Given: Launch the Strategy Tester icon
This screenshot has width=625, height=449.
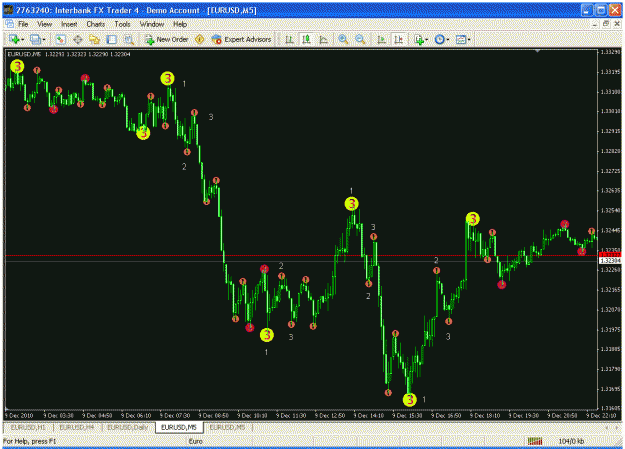Looking at the screenshot, I should 128,39.
